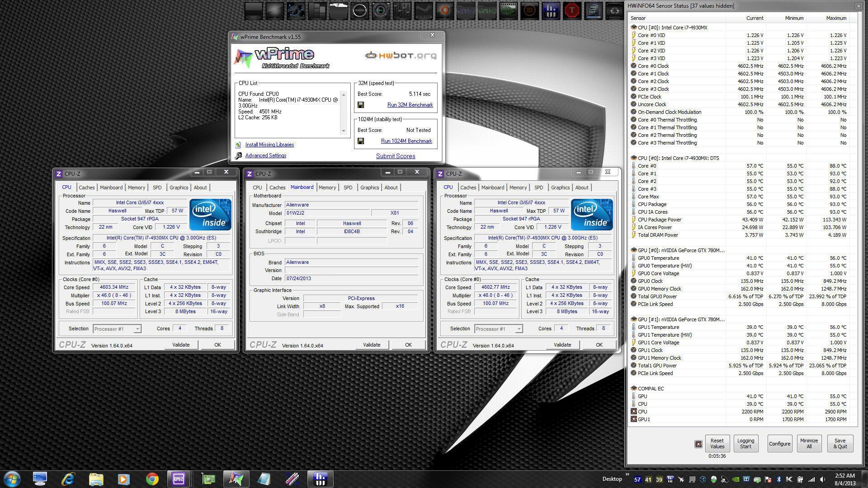Select the Uncore Clock sensor row
The width and height of the screenshot is (868, 488).
[740, 104]
